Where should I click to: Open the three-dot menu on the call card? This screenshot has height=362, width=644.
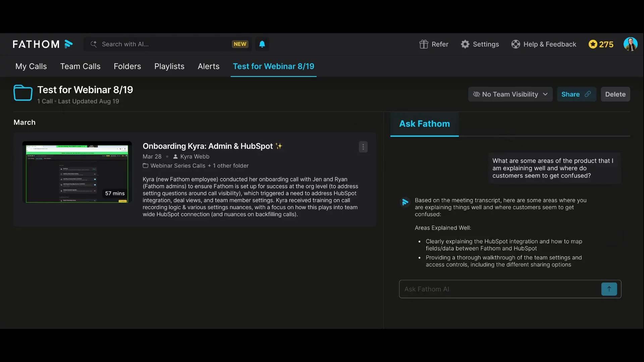[x=363, y=147]
